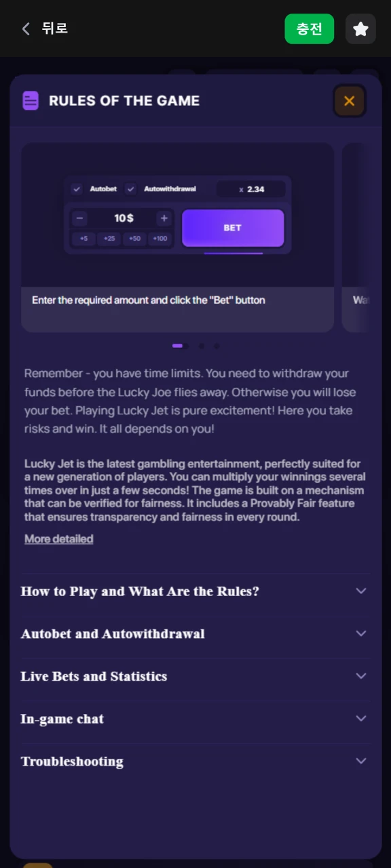The height and width of the screenshot is (868, 391).
Task: Expand the Live Bets and Statistics section
Action: [x=195, y=676]
